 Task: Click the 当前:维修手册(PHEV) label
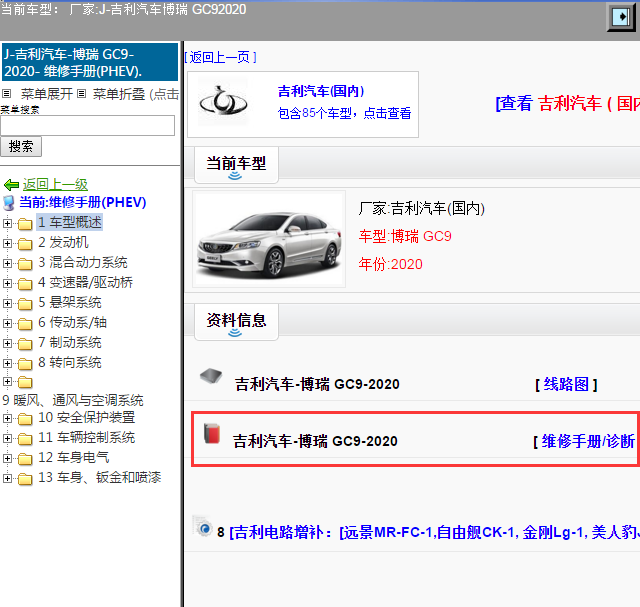pyautogui.click(x=82, y=202)
